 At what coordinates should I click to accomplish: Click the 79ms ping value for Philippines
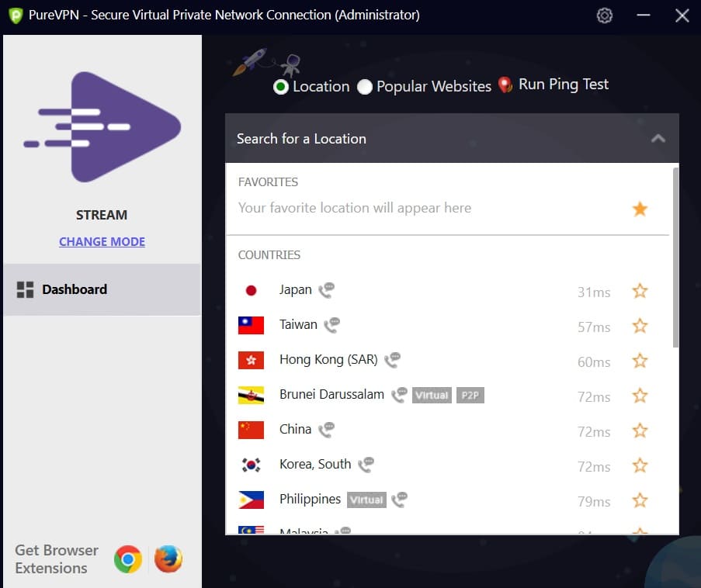(x=594, y=502)
